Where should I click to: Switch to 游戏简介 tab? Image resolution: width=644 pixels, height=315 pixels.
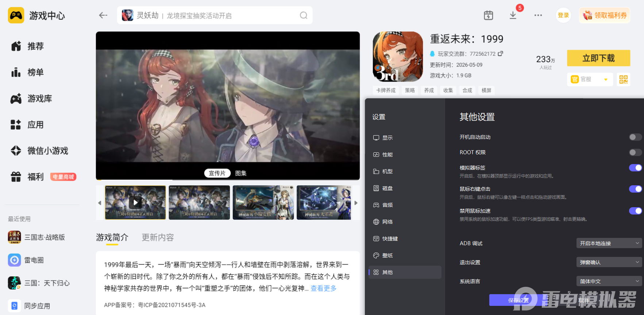[112, 238]
